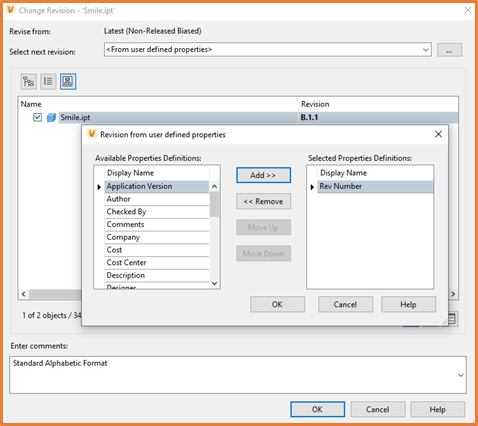Viewport: 478px width, 426px height.
Task: Click row selector arrow beside Application Version
Action: tap(99, 187)
